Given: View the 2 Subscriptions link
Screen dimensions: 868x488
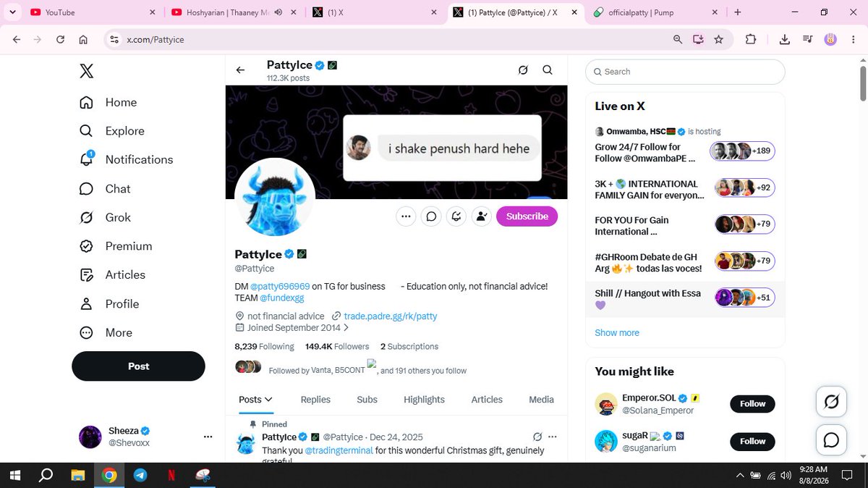Looking at the screenshot, I should point(409,347).
